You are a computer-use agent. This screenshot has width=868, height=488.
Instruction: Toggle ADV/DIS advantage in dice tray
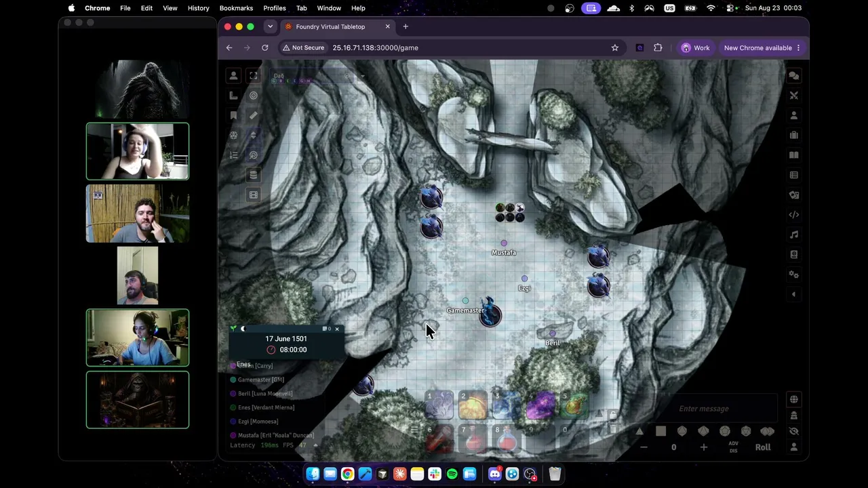coord(733,447)
